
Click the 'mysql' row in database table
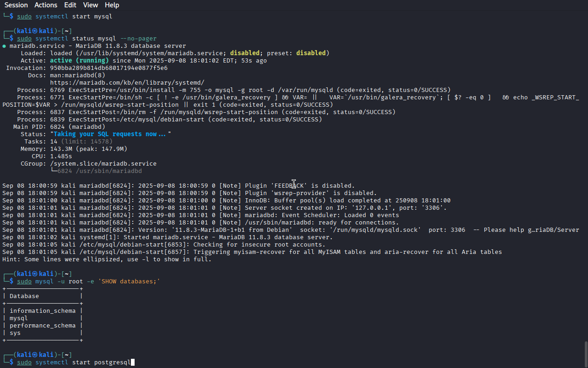[43, 318]
